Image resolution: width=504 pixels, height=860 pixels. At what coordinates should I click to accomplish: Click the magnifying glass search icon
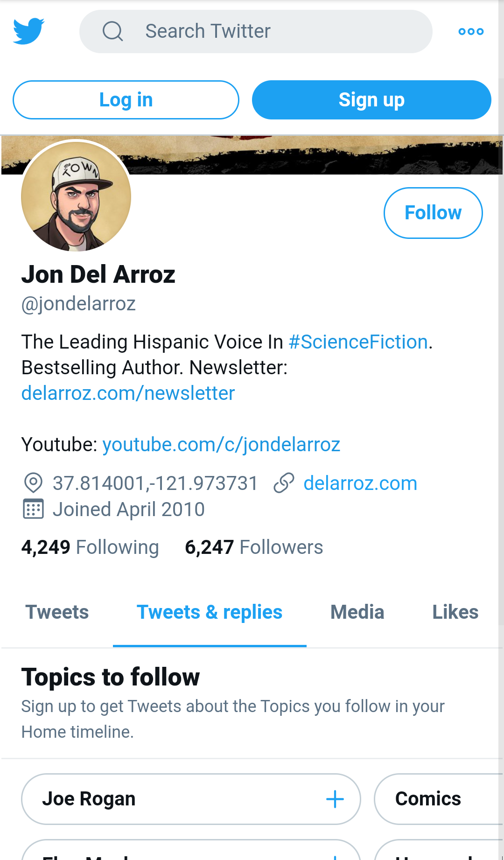tap(112, 31)
